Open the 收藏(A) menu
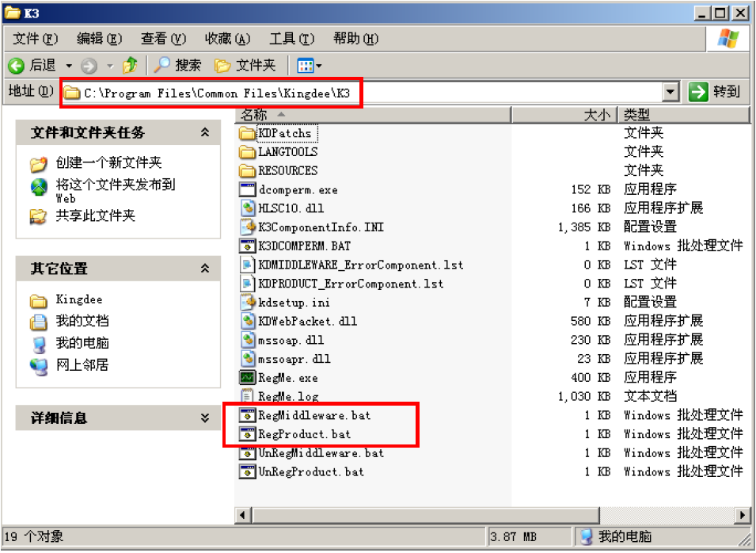The width and height of the screenshot is (756, 553). pyautogui.click(x=227, y=38)
